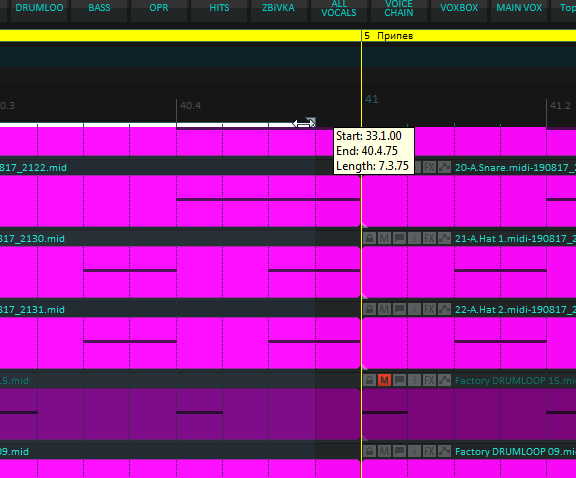Show take envelopes for 22-A.Hat 2

pyautogui.click(x=444, y=309)
